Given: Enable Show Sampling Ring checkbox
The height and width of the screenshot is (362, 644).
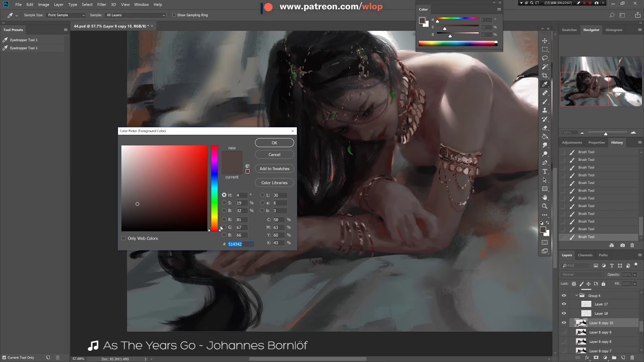Looking at the screenshot, I should (174, 15).
